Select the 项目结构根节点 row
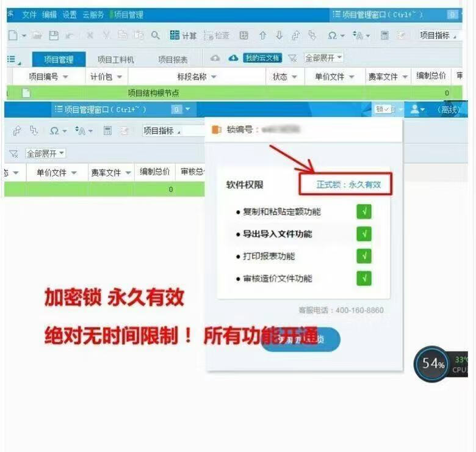 coord(234,93)
